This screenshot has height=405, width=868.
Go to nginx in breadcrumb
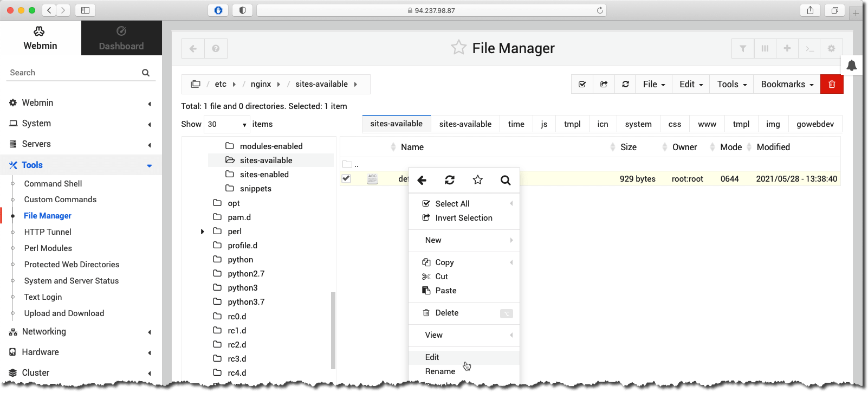pos(261,84)
